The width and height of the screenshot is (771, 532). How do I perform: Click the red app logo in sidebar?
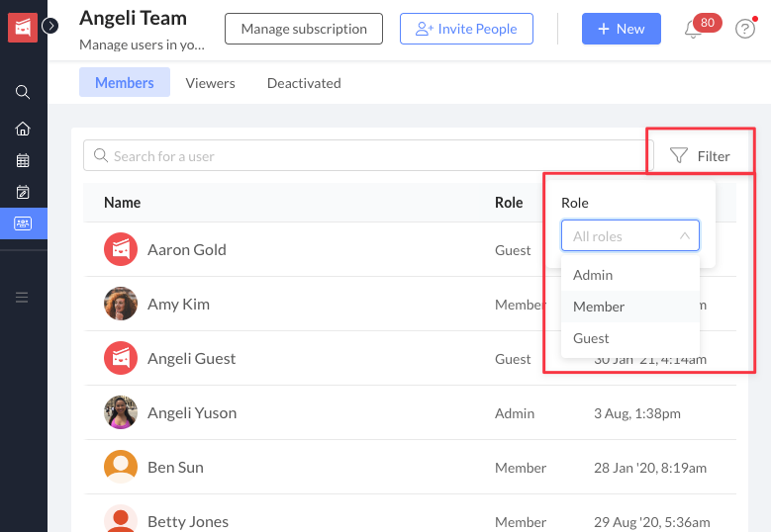point(23,27)
